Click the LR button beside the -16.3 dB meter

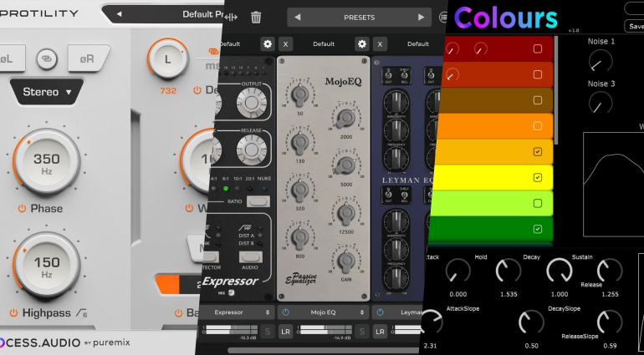click(286, 332)
